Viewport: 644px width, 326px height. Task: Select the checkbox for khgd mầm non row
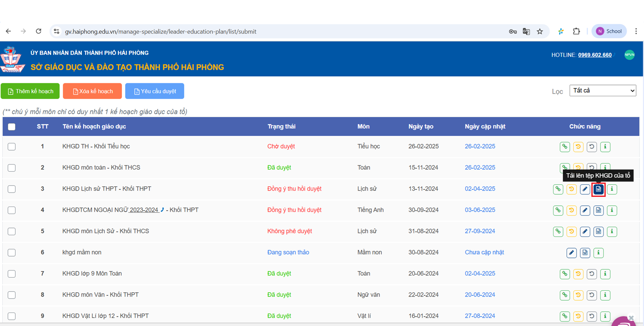(x=12, y=252)
